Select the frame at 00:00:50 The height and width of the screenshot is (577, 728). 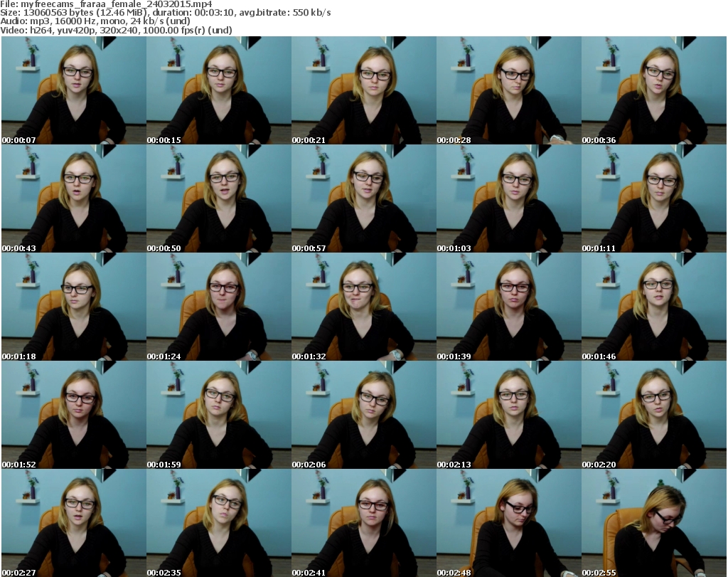(x=219, y=198)
